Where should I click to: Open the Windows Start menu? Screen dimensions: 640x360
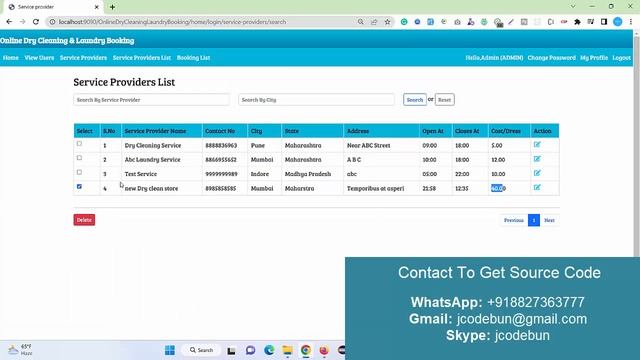point(170,350)
